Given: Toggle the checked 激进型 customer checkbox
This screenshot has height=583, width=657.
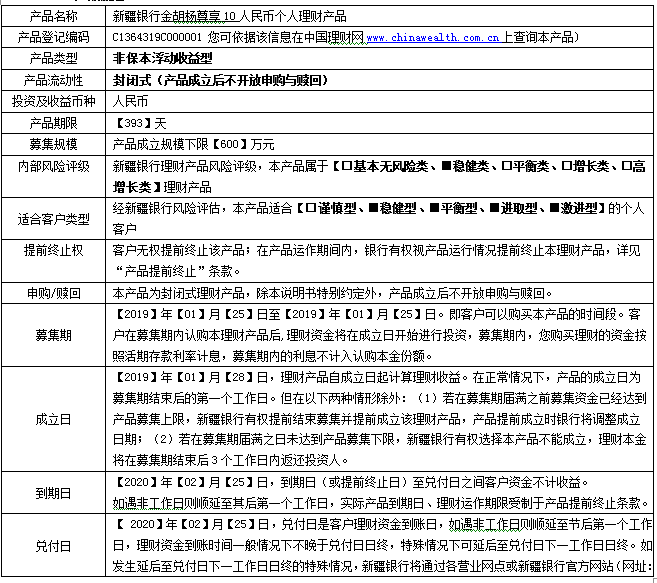Looking at the screenshot, I should tap(554, 208).
